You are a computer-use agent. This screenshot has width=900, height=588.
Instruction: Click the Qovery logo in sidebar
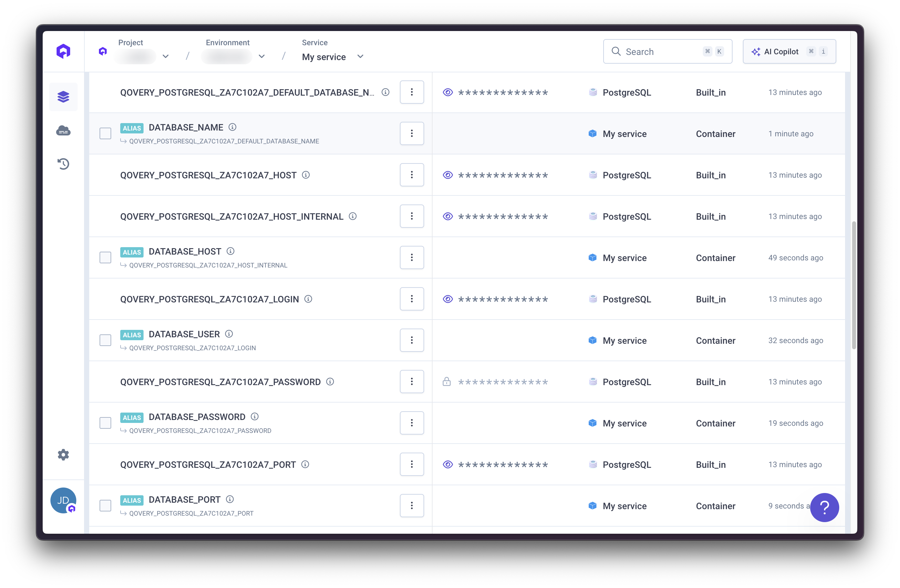click(x=63, y=51)
